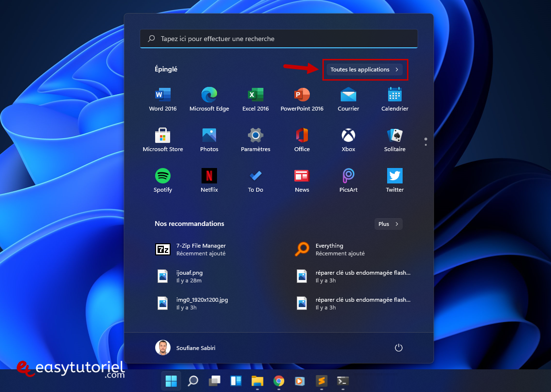
Task: Click the Plus recommendations button
Action: tap(388, 224)
